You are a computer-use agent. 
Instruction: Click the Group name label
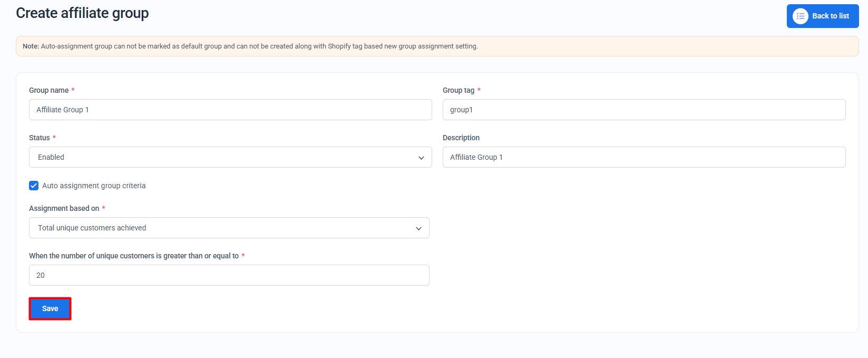(48, 90)
